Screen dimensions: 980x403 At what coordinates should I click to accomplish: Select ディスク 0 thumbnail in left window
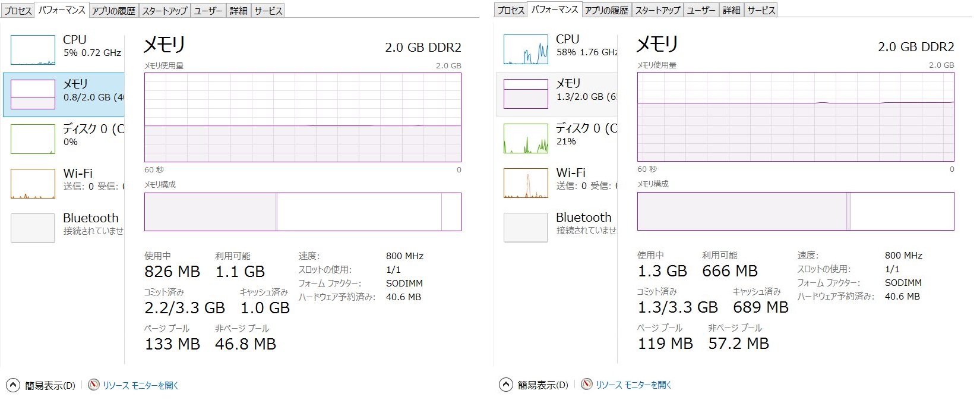click(x=33, y=139)
